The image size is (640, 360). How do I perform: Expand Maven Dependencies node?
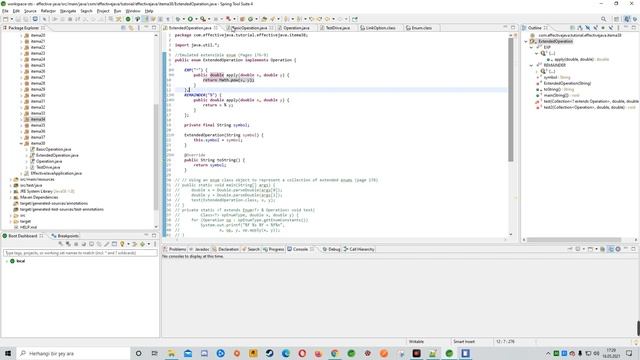pyautogui.click(x=11, y=197)
